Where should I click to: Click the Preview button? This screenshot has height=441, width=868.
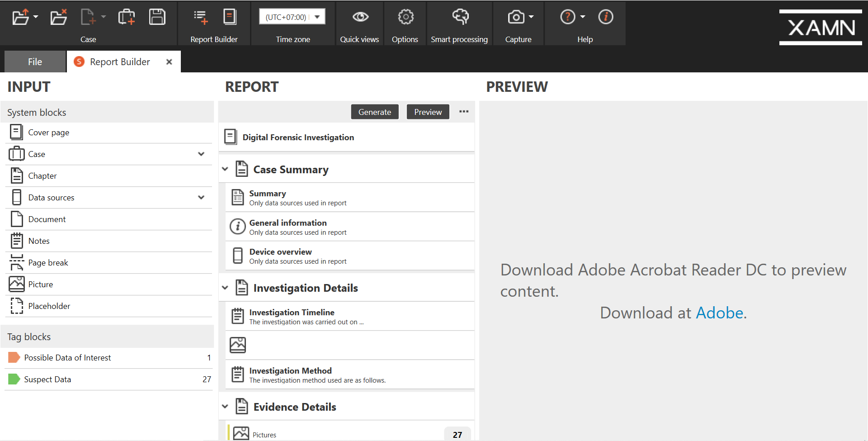tap(428, 112)
